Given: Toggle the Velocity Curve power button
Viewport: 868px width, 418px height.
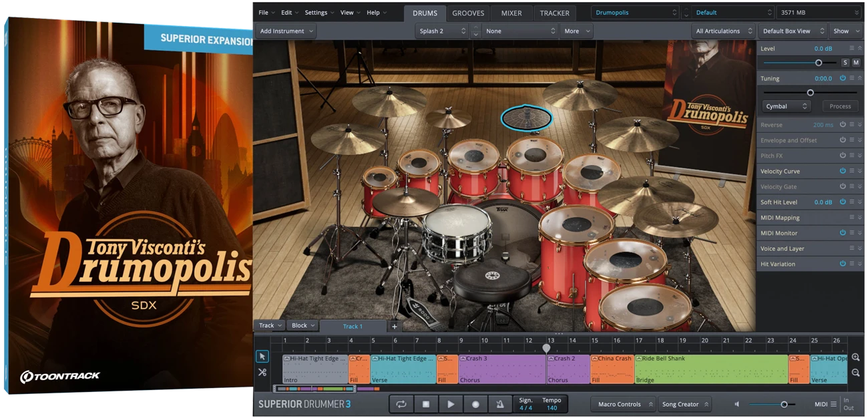Looking at the screenshot, I should point(843,171).
